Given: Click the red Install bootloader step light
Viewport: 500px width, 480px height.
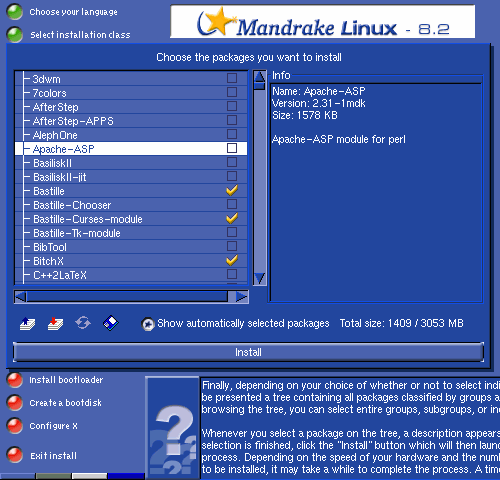Looking at the screenshot, I should (x=15, y=380).
